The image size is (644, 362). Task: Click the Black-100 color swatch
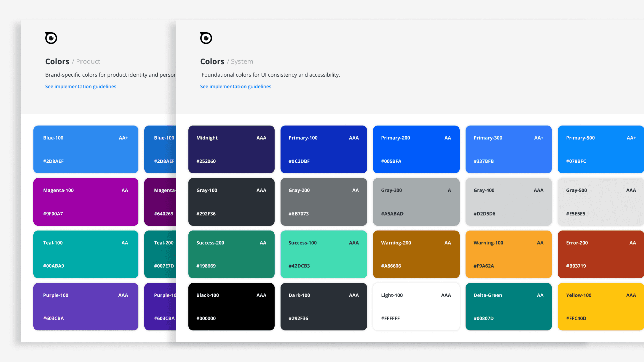(x=231, y=307)
